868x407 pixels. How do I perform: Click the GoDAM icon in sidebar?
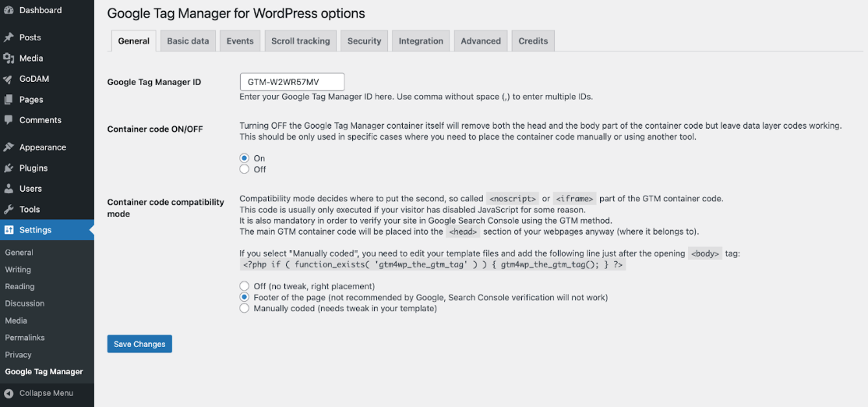[x=9, y=79]
